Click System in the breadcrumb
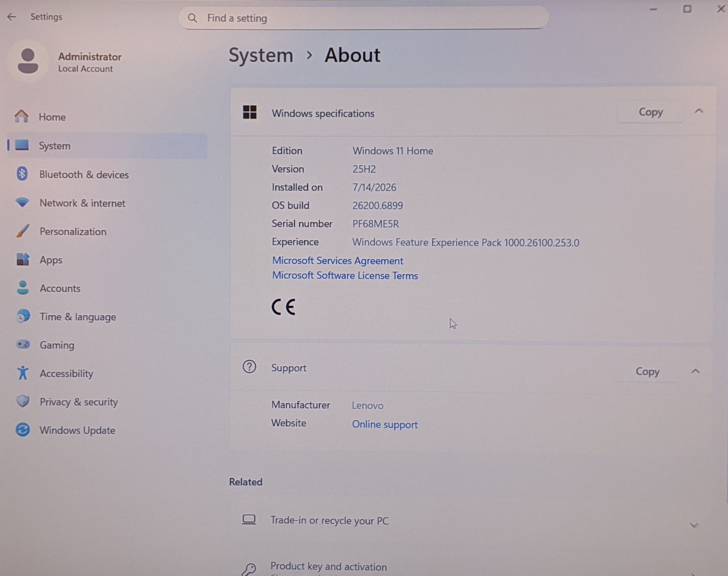This screenshot has width=728, height=576. click(x=261, y=55)
